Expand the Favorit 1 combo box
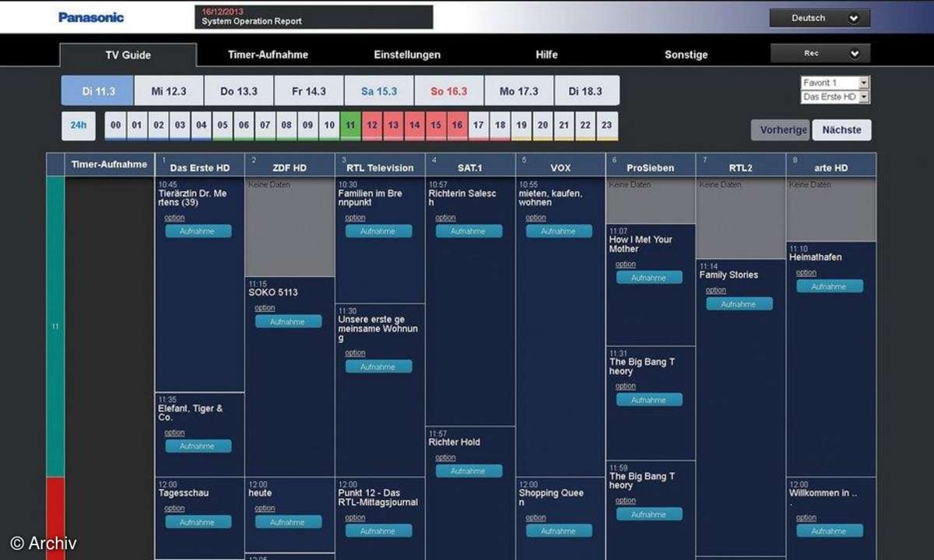Image resolution: width=934 pixels, height=560 pixels. pos(835,82)
